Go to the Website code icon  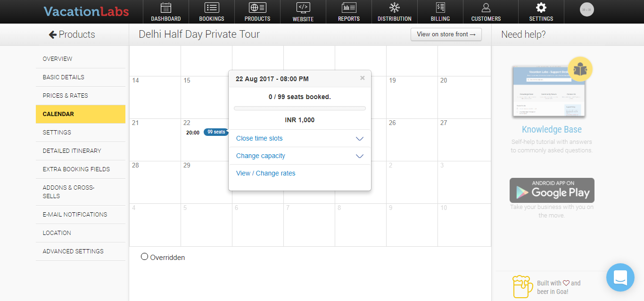coord(303,8)
